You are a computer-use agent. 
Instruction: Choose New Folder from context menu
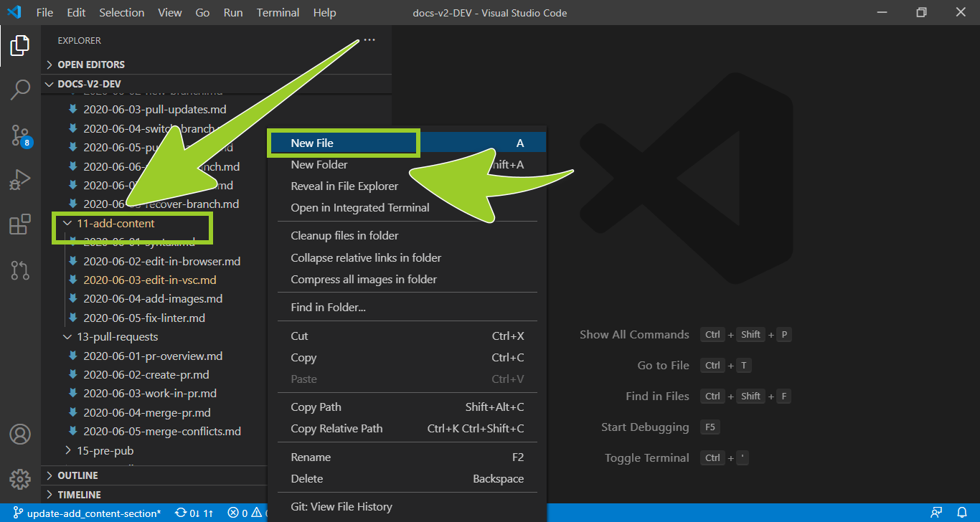(x=407, y=165)
